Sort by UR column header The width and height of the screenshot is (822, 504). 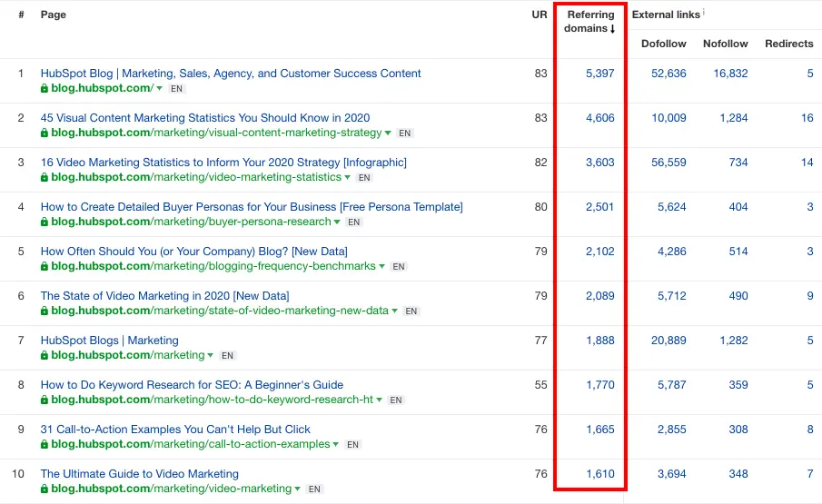(540, 15)
